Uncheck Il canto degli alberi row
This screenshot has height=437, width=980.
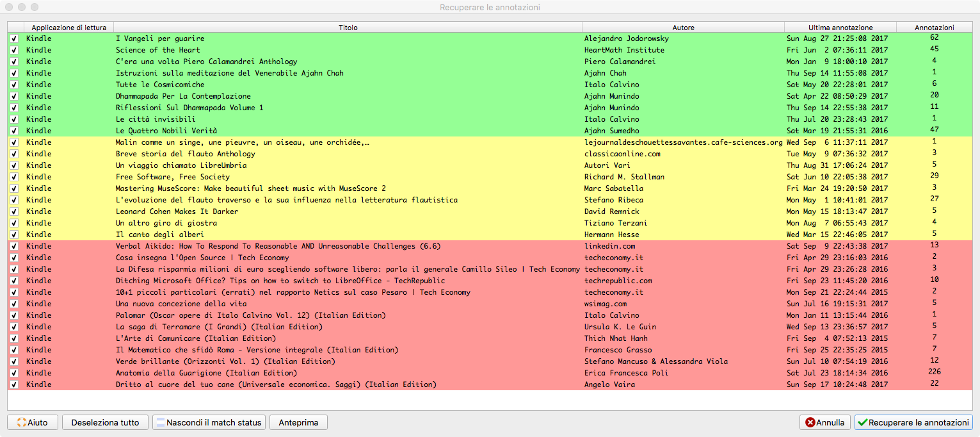(x=14, y=235)
